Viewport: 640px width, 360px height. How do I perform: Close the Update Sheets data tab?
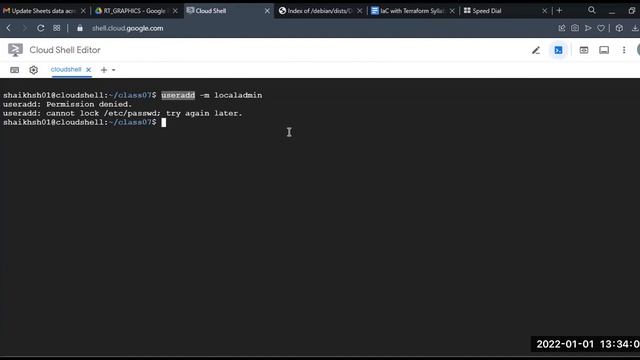83,11
